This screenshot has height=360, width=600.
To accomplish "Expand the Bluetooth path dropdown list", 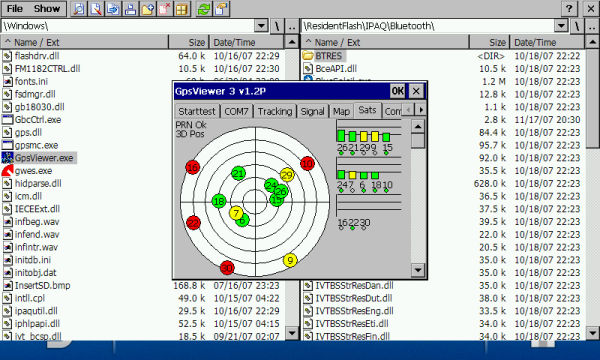I will pos(561,26).
